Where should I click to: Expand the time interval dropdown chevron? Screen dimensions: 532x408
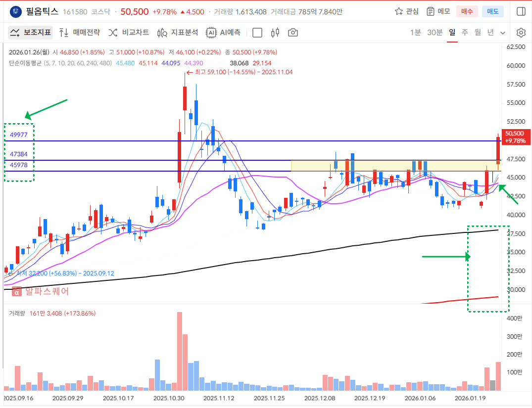pyautogui.click(x=503, y=33)
